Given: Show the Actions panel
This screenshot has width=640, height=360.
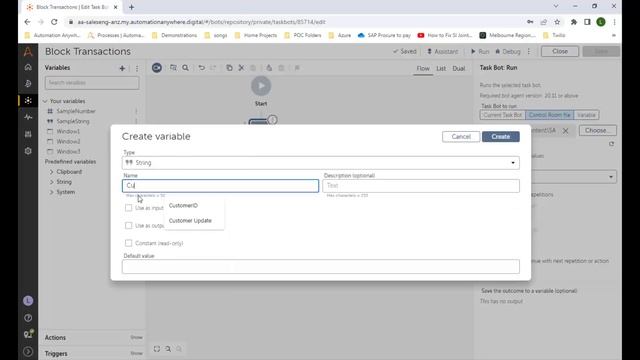Looking at the screenshot, I should 136,338.
